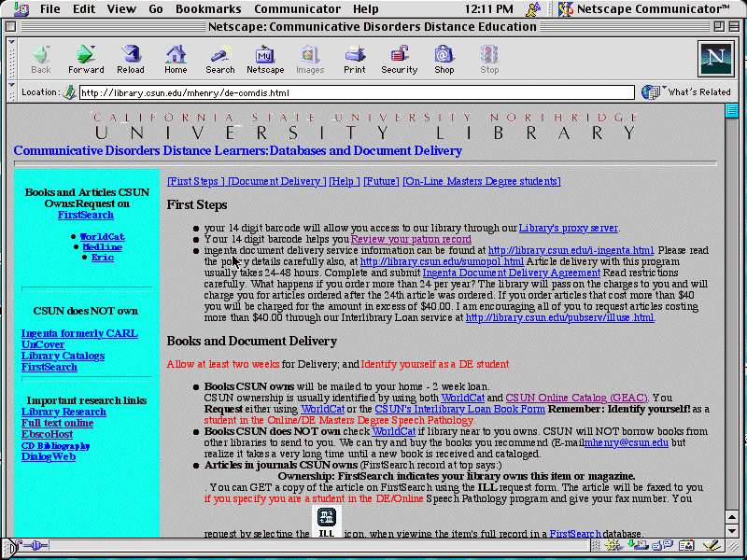Open the Library Research link
Image resolution: width=747 pixels, height=560 pixels.
(x=63, y=412)
